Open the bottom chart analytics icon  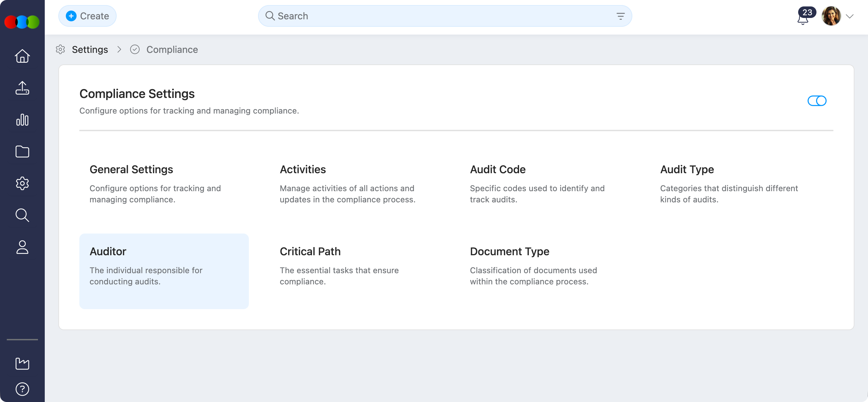(x=22, y=364)
